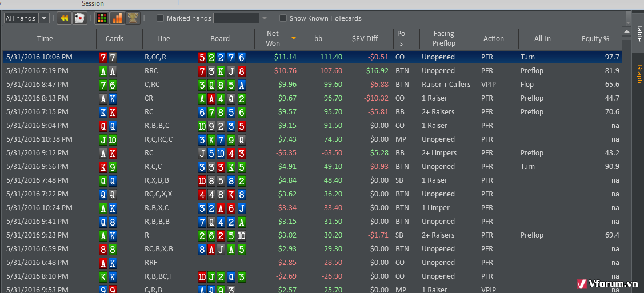Viewport: 644px width, 293px height.
Task: Click the All-In column header
Action: pyautogui.click(x=542, y=39)
